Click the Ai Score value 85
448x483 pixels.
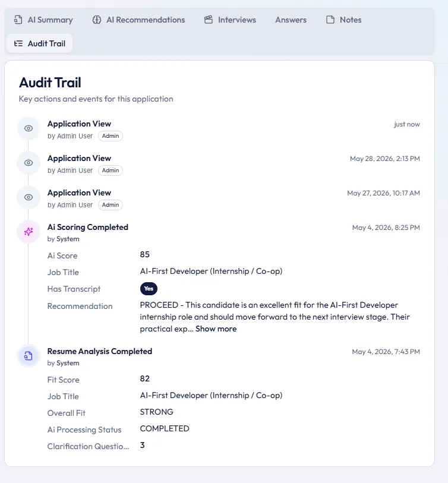145,254
